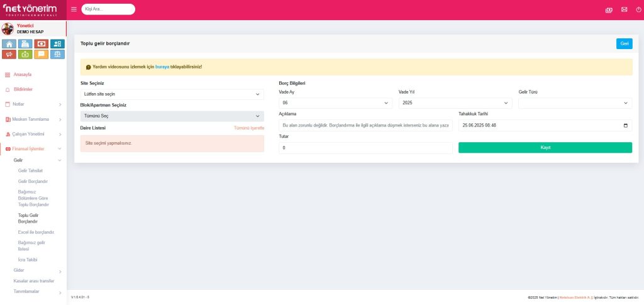Open Excel ile borçlandır menu item
The image size is (644, 305).
[x=36, y=232]
